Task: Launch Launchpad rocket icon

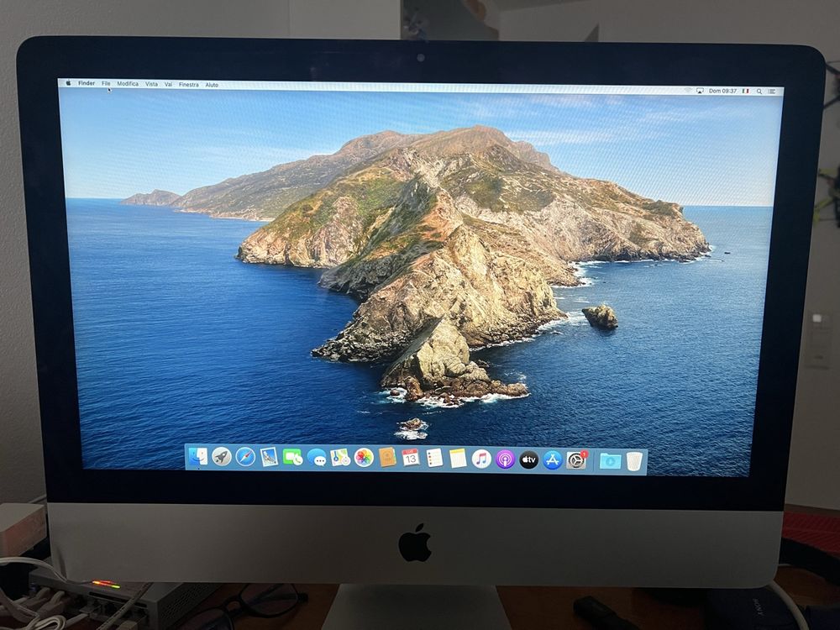Action: 222,457
